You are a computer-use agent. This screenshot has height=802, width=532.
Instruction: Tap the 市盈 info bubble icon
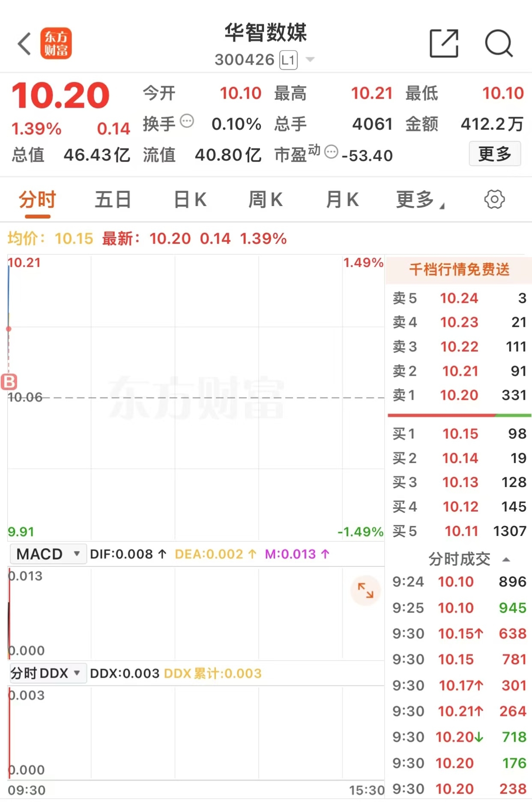coord(331,152)
